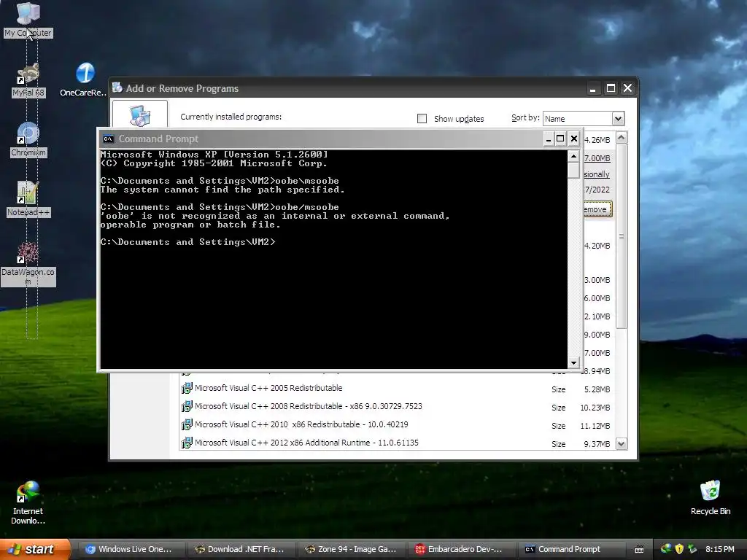Toggle the Show updates checkbox

pos(422,118)
